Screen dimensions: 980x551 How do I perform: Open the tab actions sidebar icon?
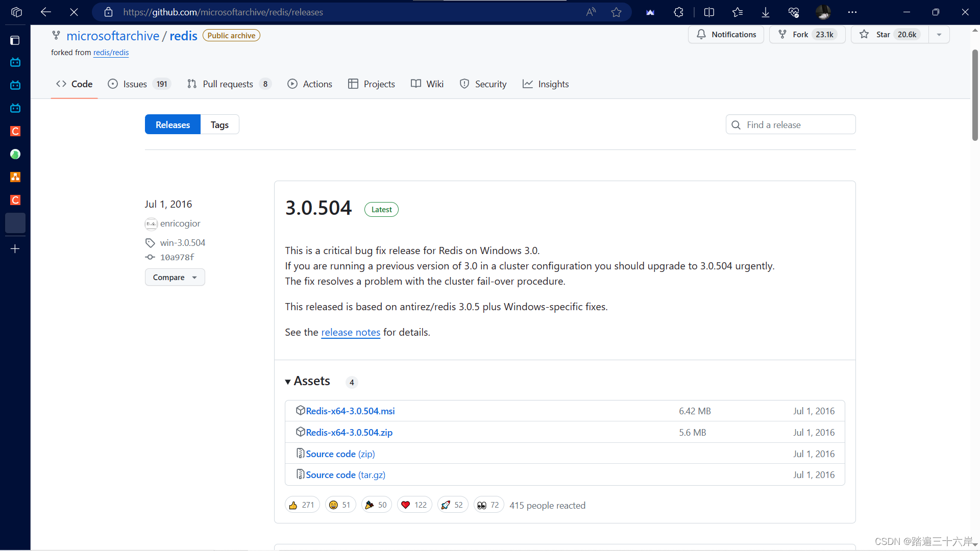pyautogui.click(x=15, y=40)
